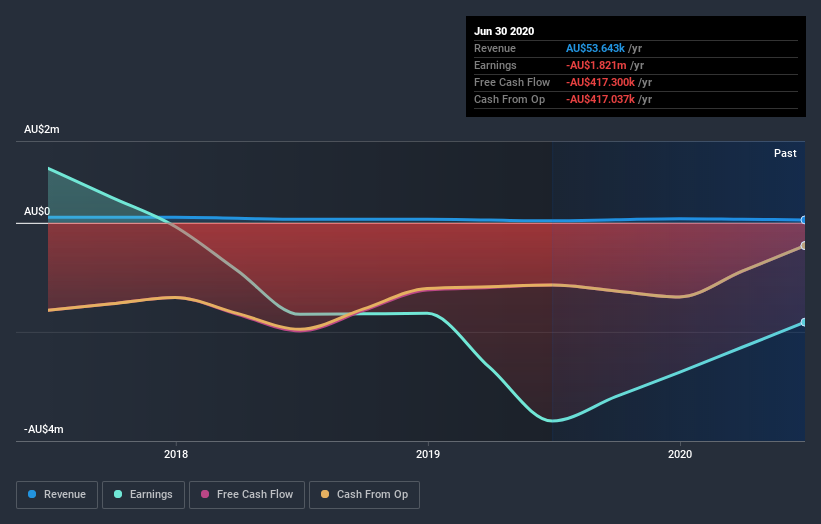821x524 pixels.
Task: Click the teal Earnings legend dot
Action: coord(118,494)
